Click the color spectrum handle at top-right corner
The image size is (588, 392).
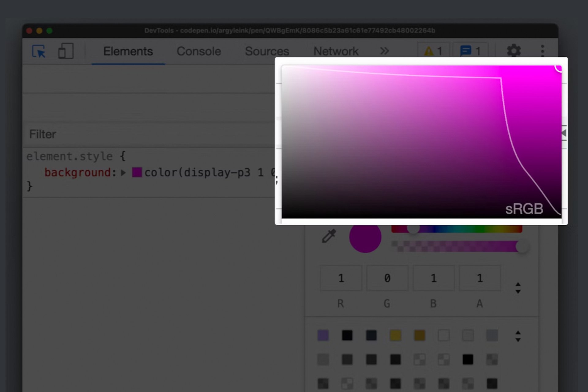(559, 68)
